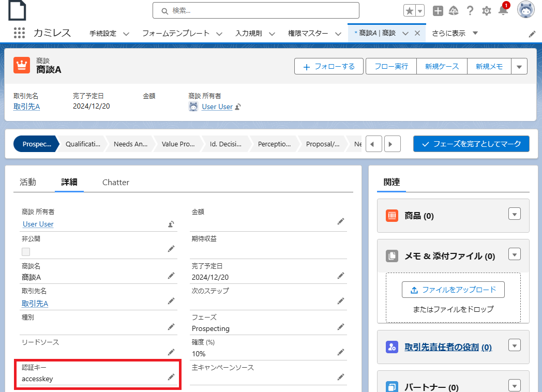
Task: Click the 新規ケース button
Action: 442,66
